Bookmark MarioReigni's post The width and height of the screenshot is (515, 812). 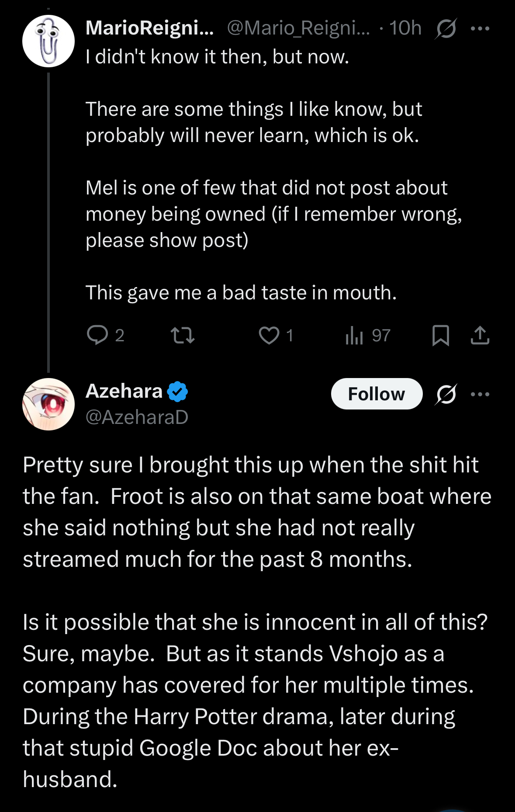tap(440, 335)
